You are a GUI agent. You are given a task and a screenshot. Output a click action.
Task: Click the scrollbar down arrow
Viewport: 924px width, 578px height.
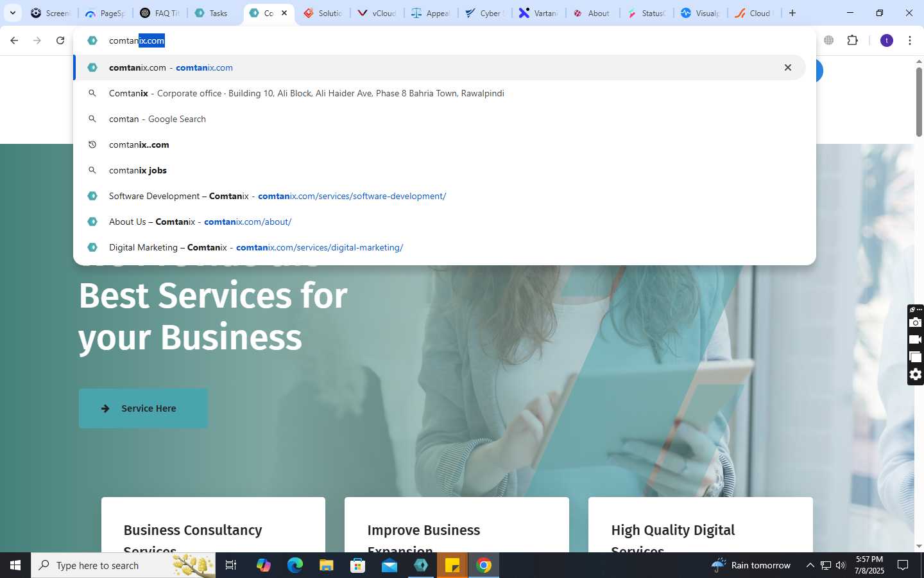point(919,546)
